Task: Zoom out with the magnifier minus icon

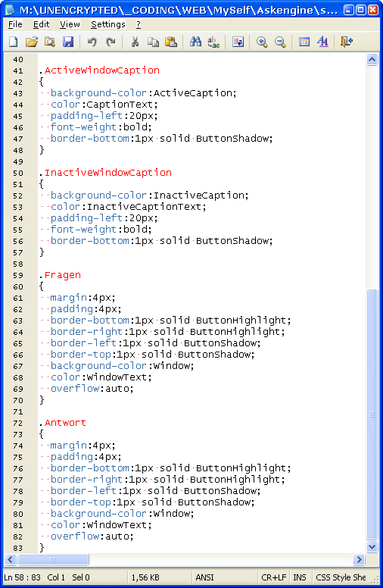Action: coord(280,42)
